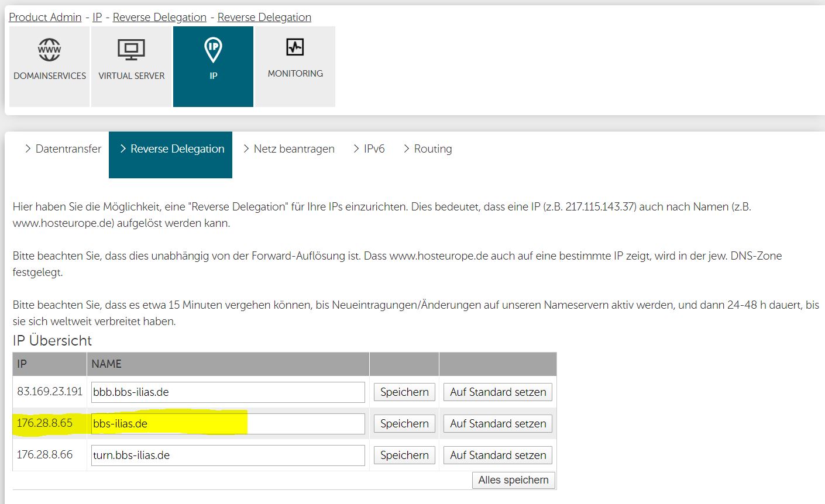Follow the Product Admin breadcrumb link
The height and width of the screenshot is (504, 825).
45,17
